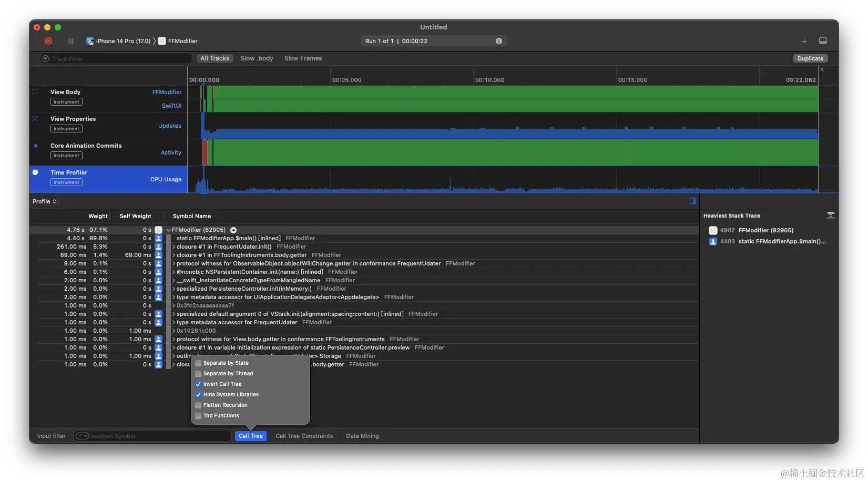Select the All Tracks tab
This screenshot has width=868, height=482.
pyautogui.click(x=215, y=58)
